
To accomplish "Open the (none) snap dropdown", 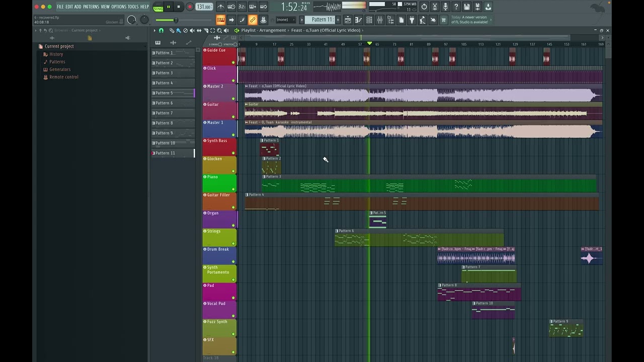I will tap(285, 20).
